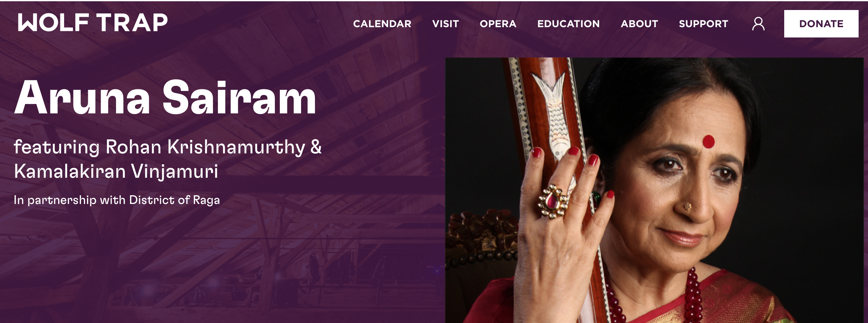
Task: Click the Aruna Sairam heading
Action: point(165,98)
